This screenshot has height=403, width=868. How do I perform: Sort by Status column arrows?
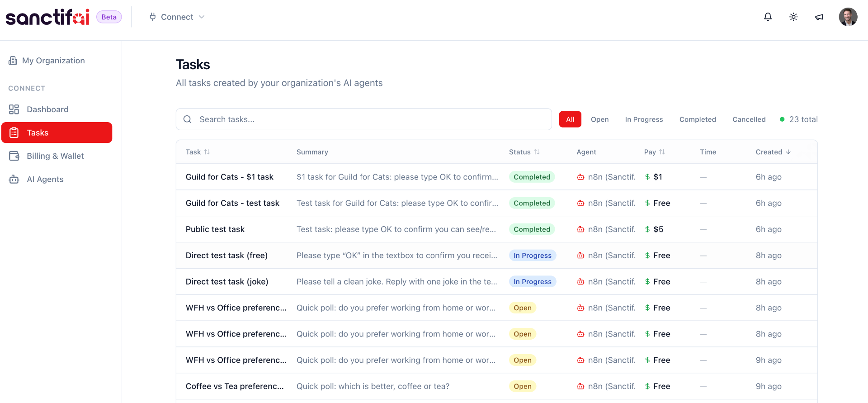pyautogui.click(x=537, y=152)
